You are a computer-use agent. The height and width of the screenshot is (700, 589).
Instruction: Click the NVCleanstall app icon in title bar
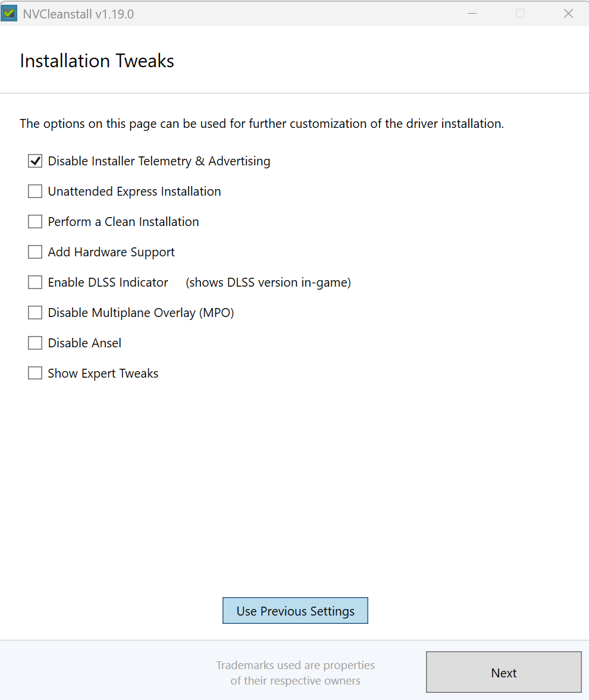[x=9, y=12]
